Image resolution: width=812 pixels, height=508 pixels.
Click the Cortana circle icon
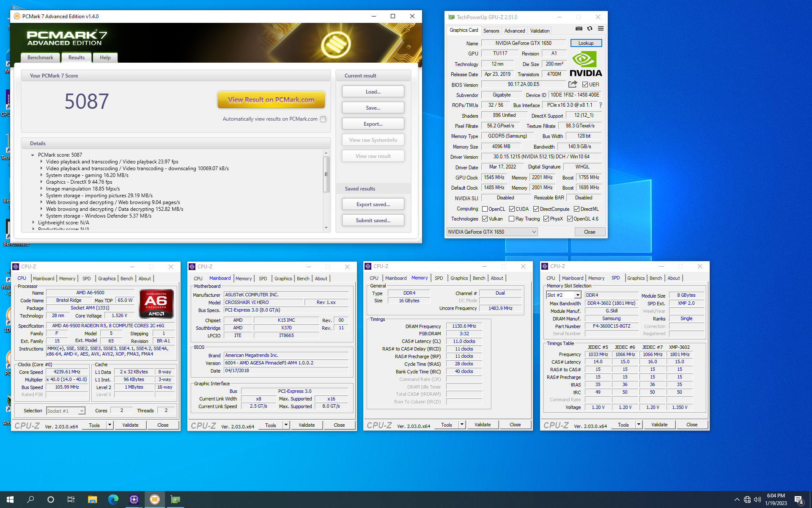tap(51, 500)
